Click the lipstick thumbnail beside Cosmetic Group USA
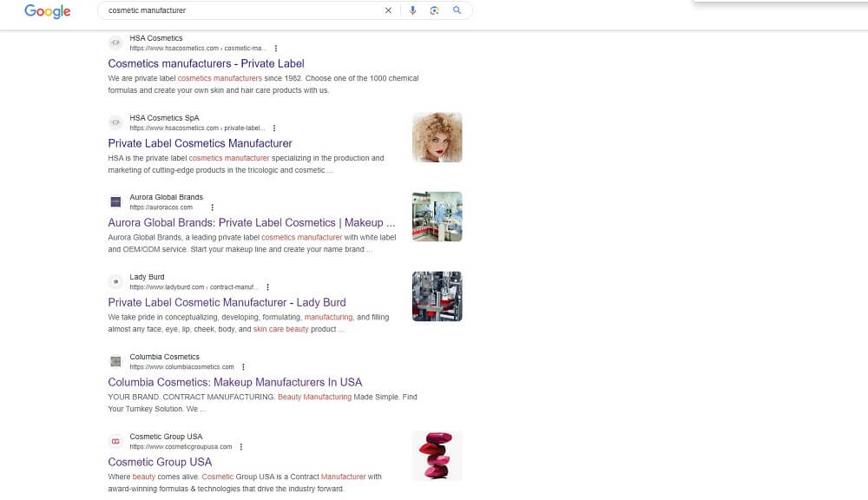The width and height of the screenshot is (868, 500). (437, 456)
